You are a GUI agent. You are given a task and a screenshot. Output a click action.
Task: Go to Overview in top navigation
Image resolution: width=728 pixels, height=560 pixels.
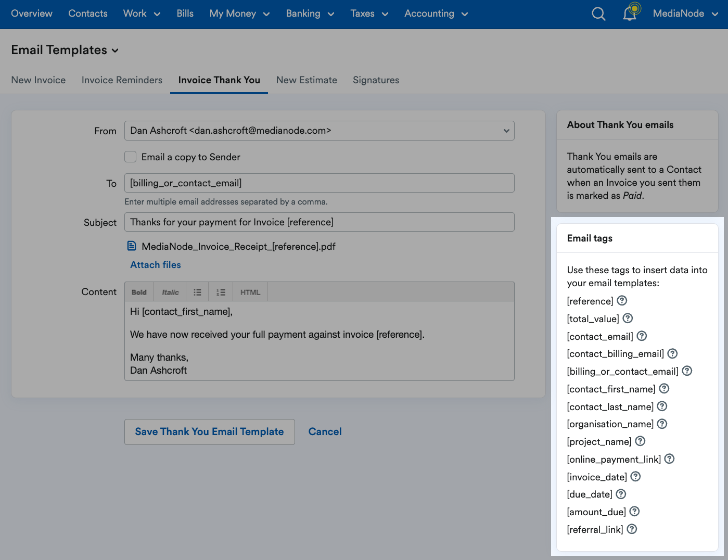(32, 14)
